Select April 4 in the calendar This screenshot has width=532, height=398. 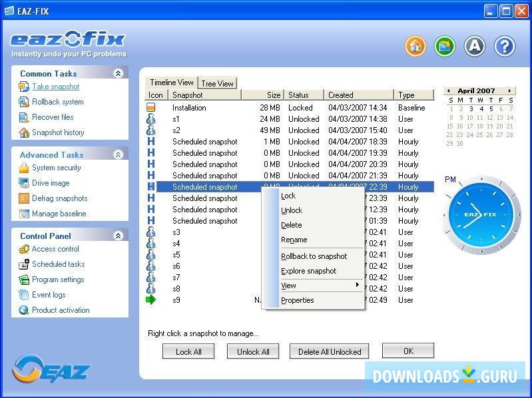point(481,109)
